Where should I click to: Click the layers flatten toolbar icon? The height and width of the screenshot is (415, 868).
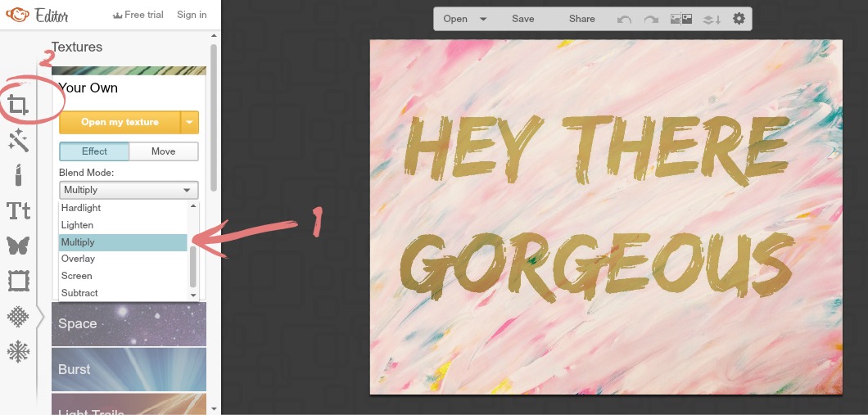click(712, 20)
